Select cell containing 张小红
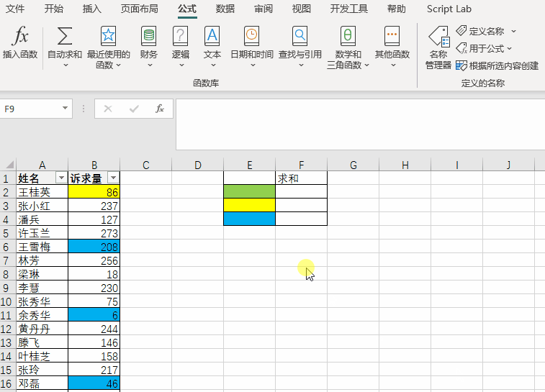The height and width of the screenshot is (392, 545). tap(42, 206)
